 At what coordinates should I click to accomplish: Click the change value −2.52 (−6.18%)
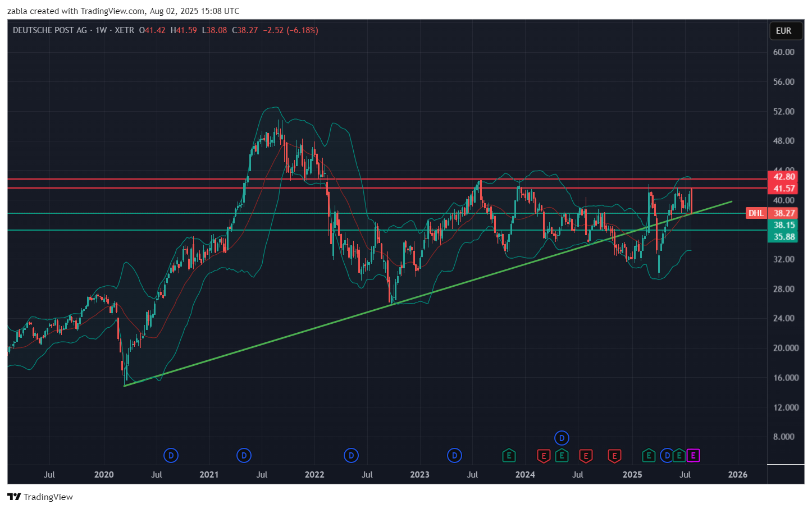click(290, 30)
